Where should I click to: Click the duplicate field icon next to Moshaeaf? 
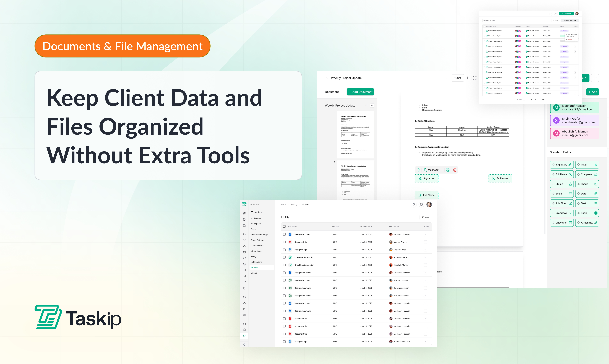click(x=448, y=170)
